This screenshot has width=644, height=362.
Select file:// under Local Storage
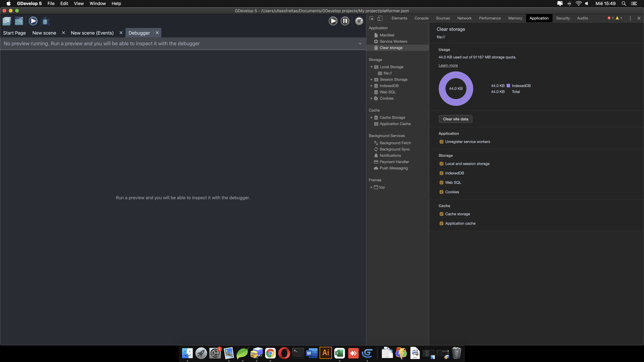coord(388,73)
